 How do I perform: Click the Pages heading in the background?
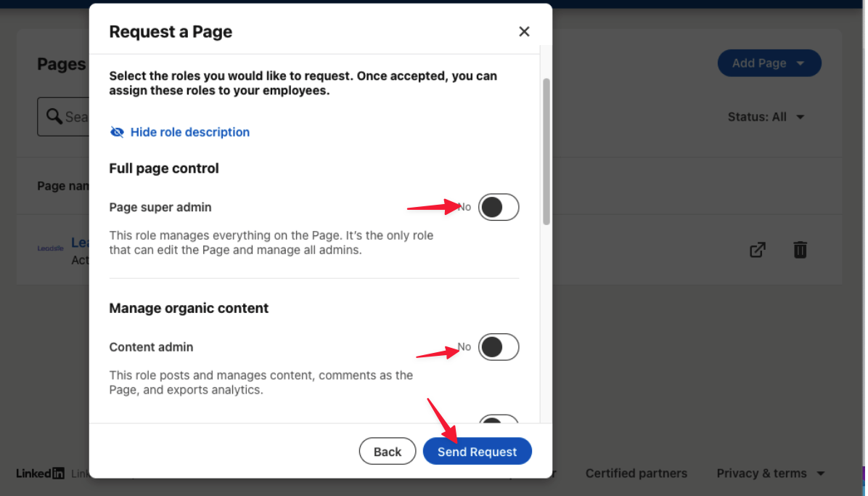point(62,65)
